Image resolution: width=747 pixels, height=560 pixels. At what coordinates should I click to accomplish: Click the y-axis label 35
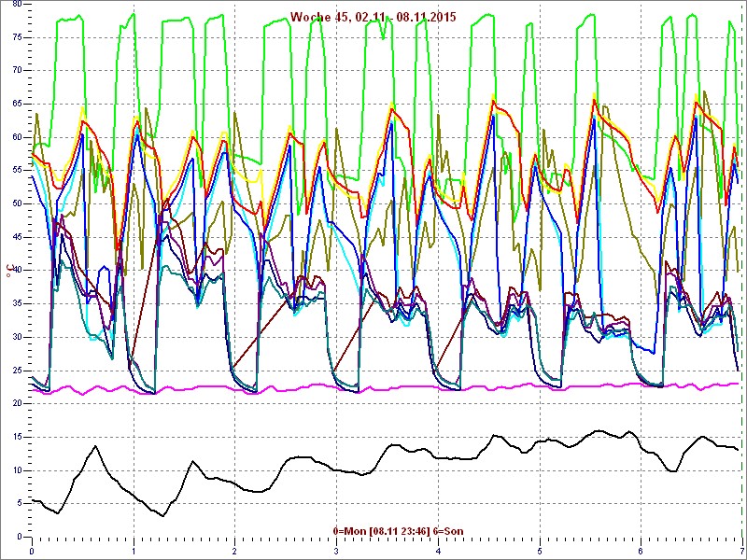click(x=16, y=304)
